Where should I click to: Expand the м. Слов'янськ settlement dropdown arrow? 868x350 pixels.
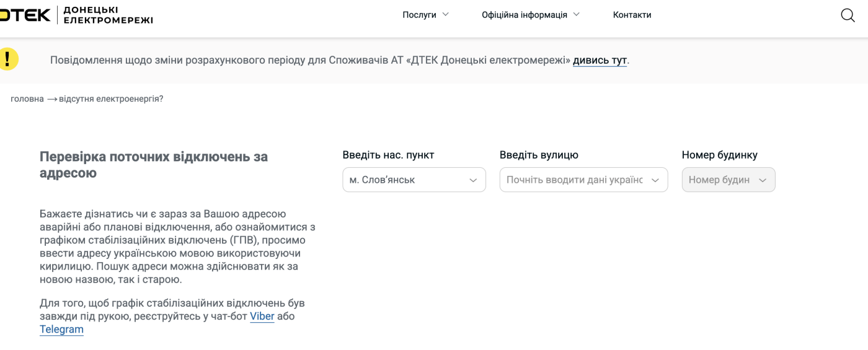(x=473, y=180)
